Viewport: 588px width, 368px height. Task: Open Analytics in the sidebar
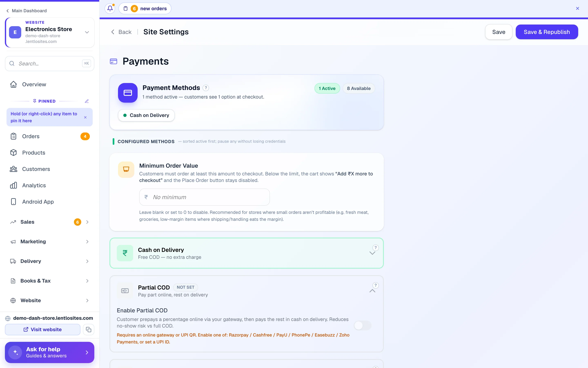pyautogui.click(x=50, y=185)
